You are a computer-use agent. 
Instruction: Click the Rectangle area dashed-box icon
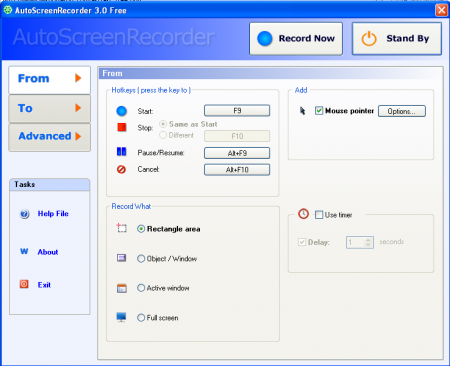122,228
